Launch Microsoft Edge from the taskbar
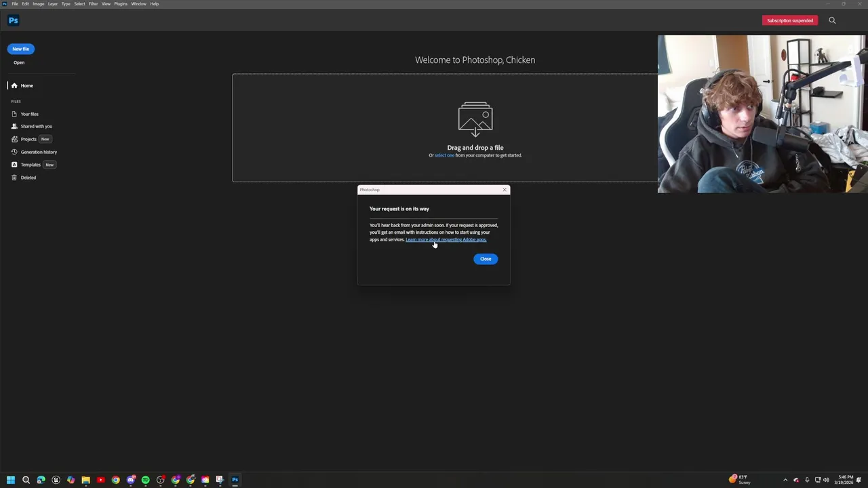The height and width of the screenshot is (488, 868). coord(41,480)
